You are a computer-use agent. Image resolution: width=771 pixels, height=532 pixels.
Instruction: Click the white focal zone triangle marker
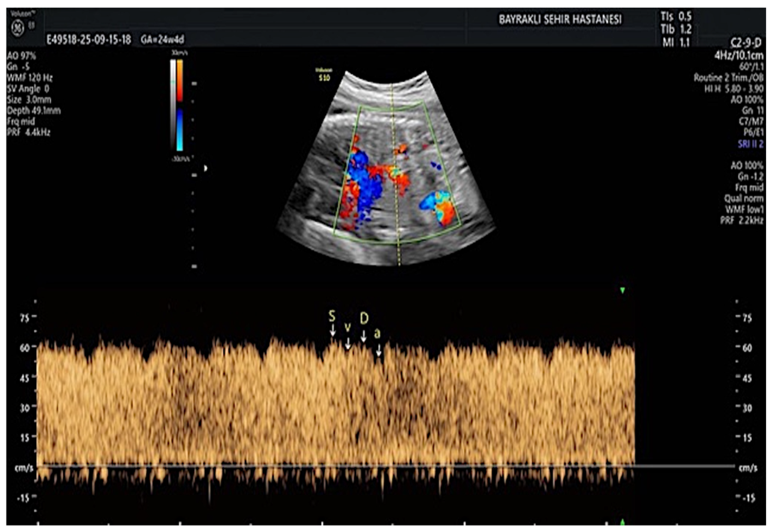click(206, 168)
